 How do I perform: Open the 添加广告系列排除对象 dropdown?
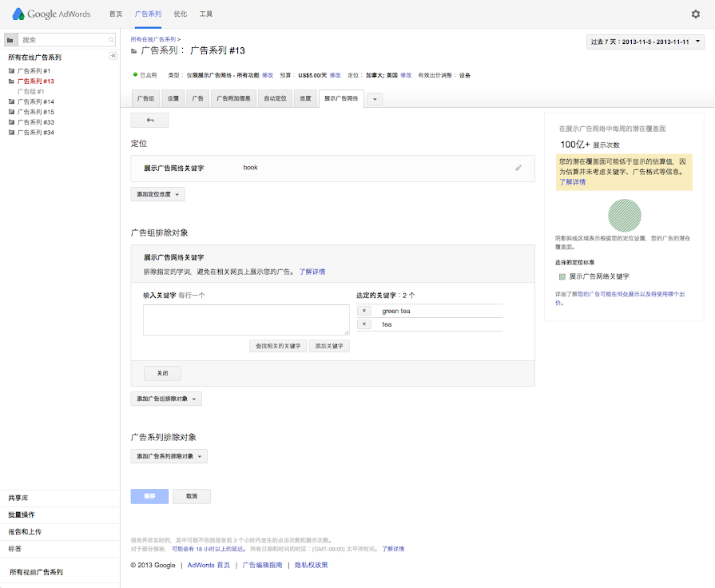coord(169,456)
